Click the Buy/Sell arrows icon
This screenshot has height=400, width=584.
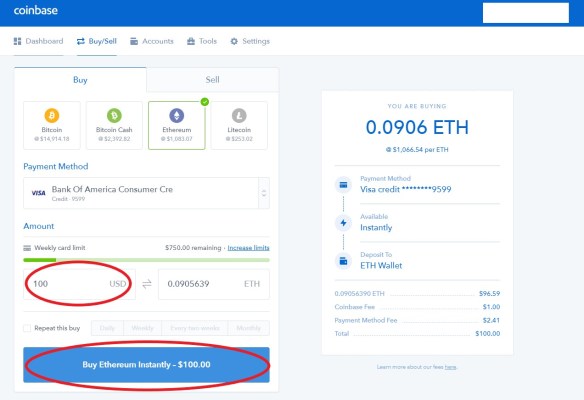[81, 41]
